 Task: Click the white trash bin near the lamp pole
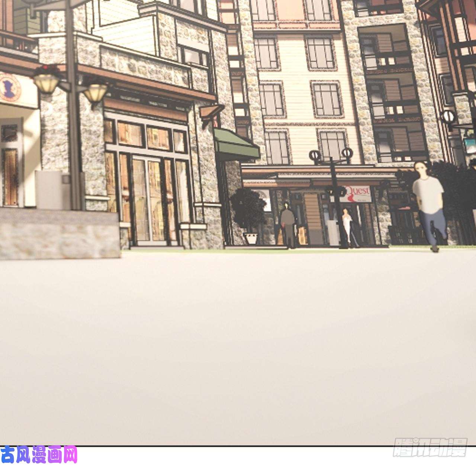(x=49, y=190)
